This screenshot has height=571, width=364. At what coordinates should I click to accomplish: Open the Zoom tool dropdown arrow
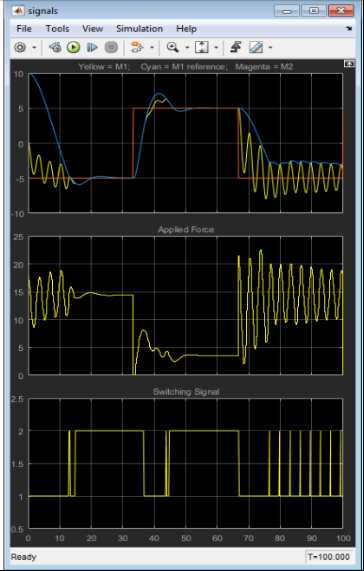click(x=187, y=47)
